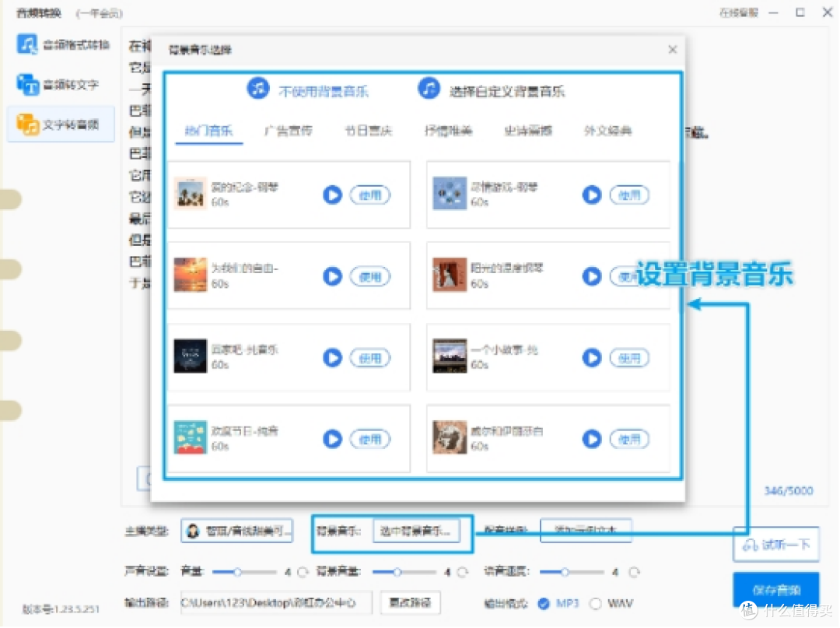Switch to 热门音乐 tab
The width and height of the screenshot is (840, 628).
click(x=209, y=131)
